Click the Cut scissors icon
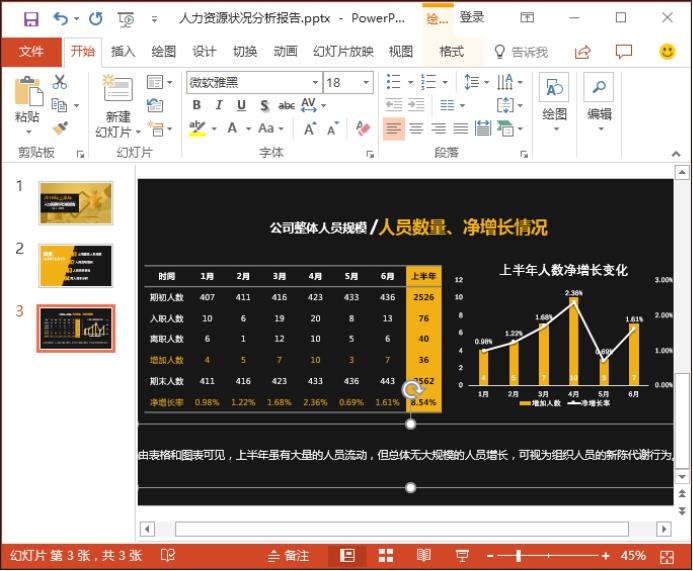This screenshot has width=693, height=571. pos(60,82)
